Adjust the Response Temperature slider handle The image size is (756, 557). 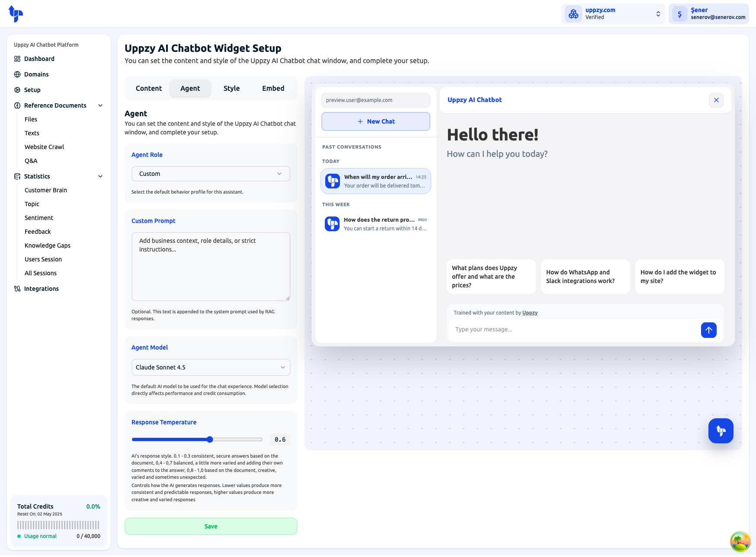coord(210,439)
